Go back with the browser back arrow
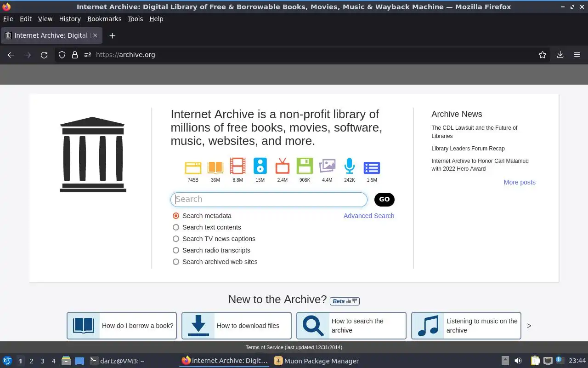 [x=11, y=55]
